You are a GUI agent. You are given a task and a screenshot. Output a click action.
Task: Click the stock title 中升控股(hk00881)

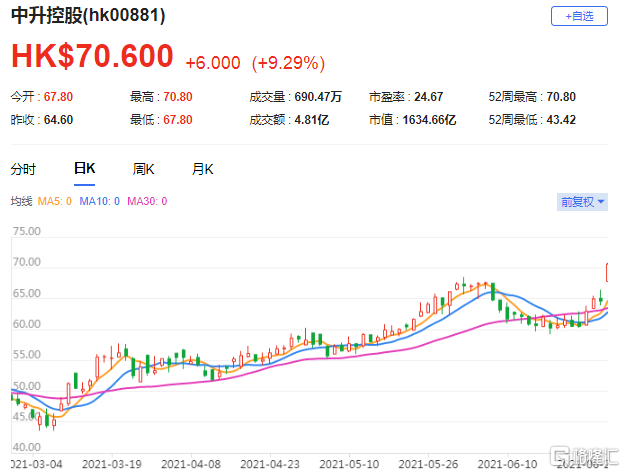tap(89, 17)
